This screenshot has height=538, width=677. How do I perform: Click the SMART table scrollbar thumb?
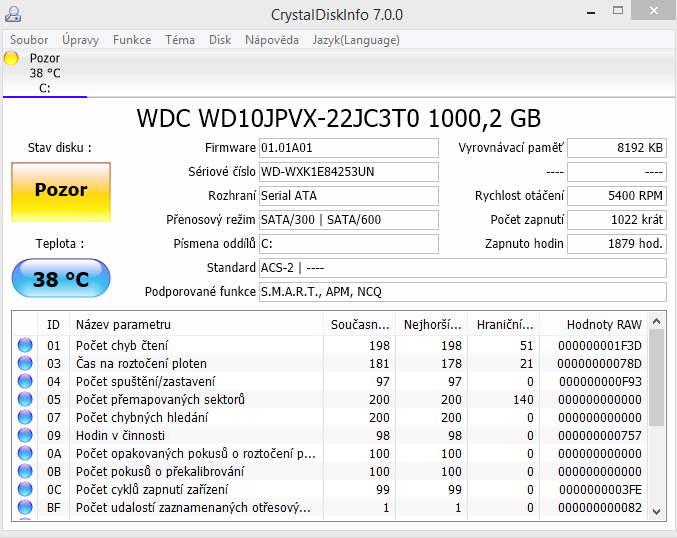(657, 378)
